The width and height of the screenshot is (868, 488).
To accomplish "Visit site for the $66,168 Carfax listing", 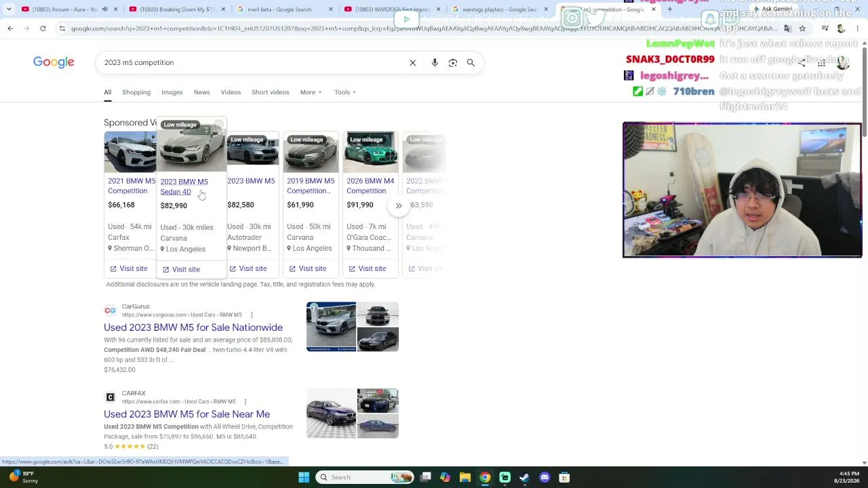I will click(x=129, y=269).
